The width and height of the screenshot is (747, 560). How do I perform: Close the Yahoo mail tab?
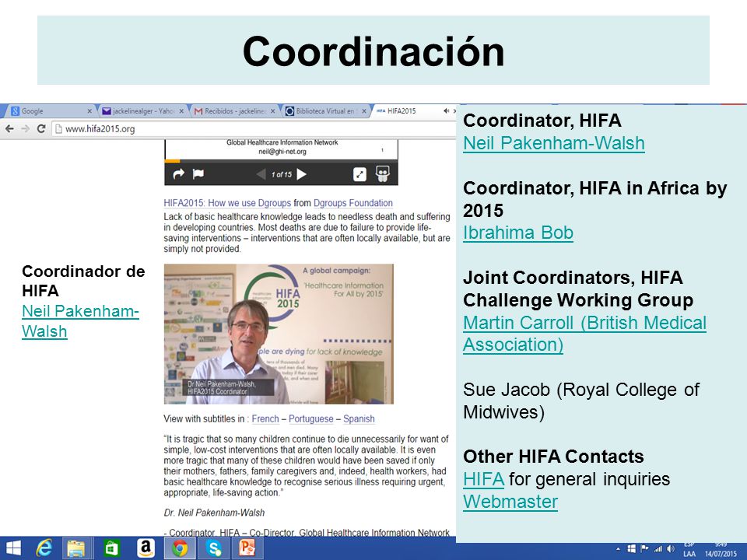click(181, 111)
